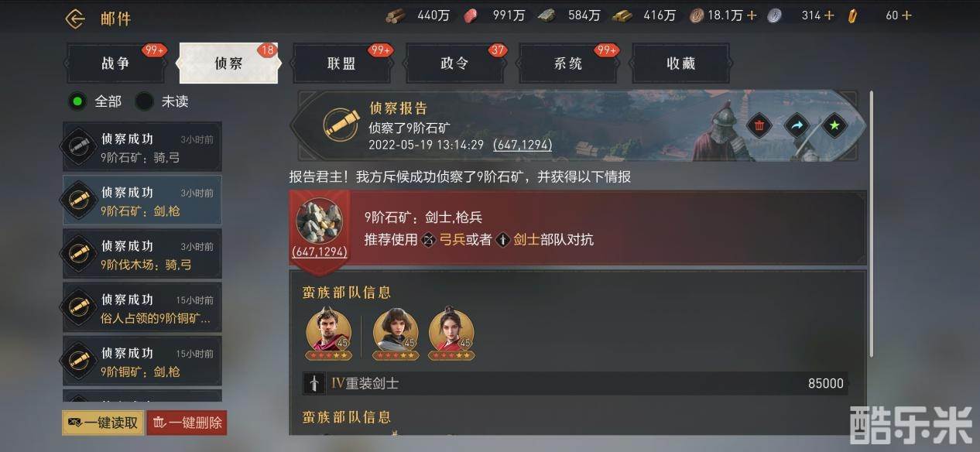Go back using the arrow beside 邮件

coord(75,19)
